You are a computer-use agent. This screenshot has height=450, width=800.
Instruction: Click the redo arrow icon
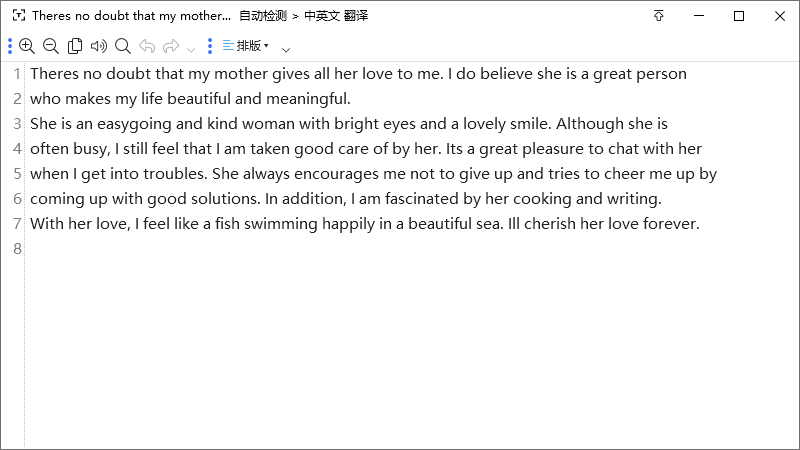coord(171,46)
